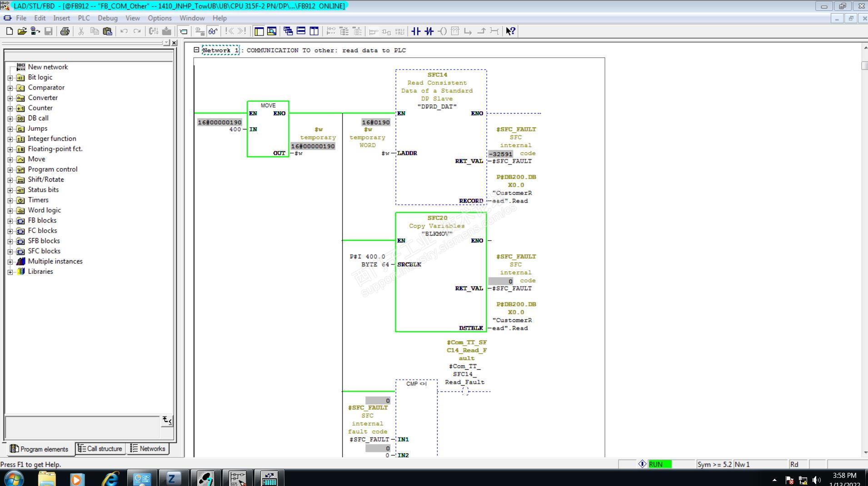This screenshot has height=486, width=868.
Task: Open the Windows Start menu
Action: coord(14,479)
